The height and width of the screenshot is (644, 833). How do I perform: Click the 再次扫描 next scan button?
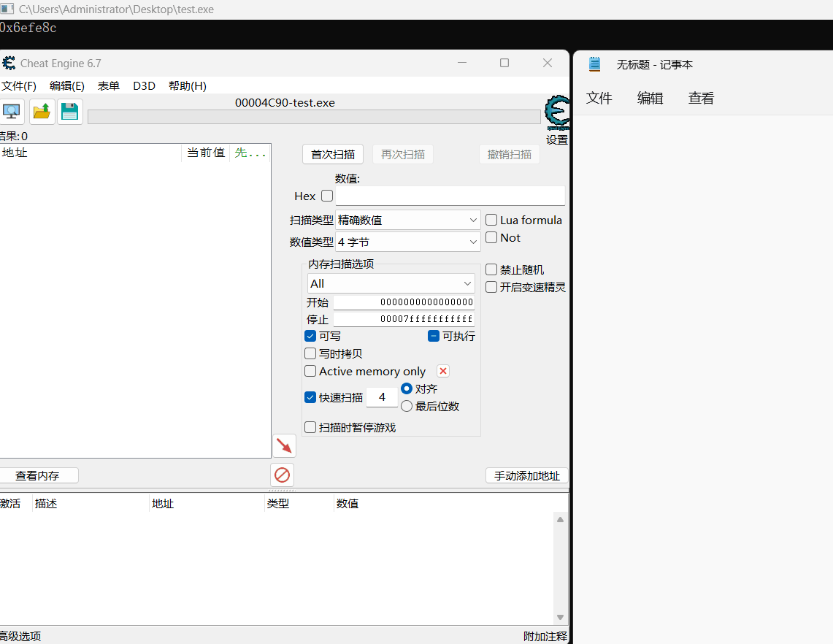tap(403, 154)
